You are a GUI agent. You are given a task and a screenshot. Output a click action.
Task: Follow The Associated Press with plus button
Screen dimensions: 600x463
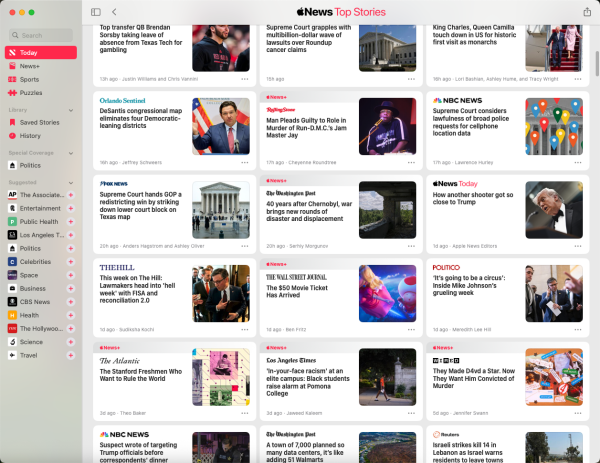[x=71, y=195]
